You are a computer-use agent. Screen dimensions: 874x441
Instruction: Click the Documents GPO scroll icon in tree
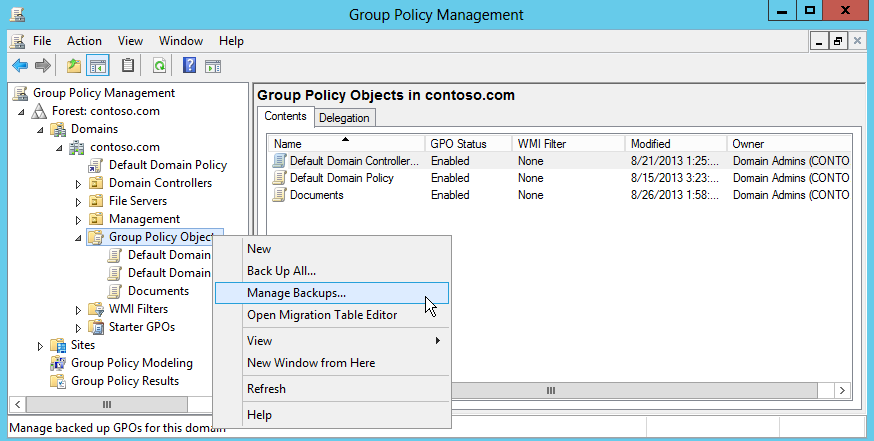tap(115, 291)
